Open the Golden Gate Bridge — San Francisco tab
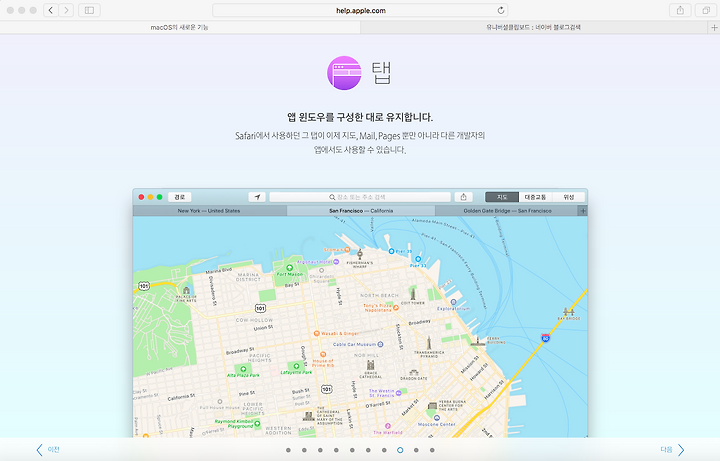Image resolution: width=720 pixels, height=461 pixels. [507, 211]
